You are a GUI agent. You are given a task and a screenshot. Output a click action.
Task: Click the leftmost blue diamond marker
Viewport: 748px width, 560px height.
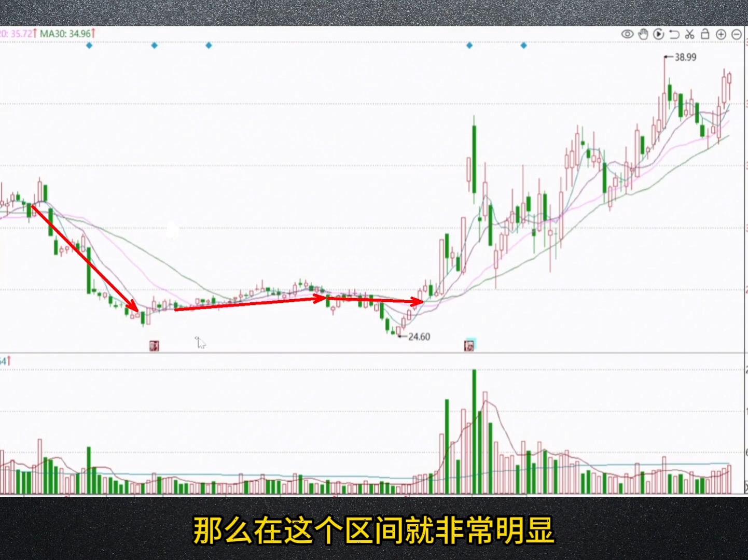point(89,46)
